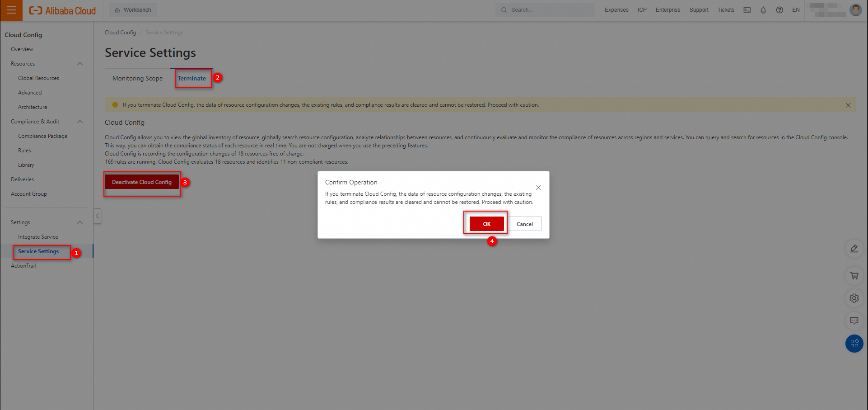Change language via EN selector
868x410 pixels.
pyautogui.click(x=796, y=10)
